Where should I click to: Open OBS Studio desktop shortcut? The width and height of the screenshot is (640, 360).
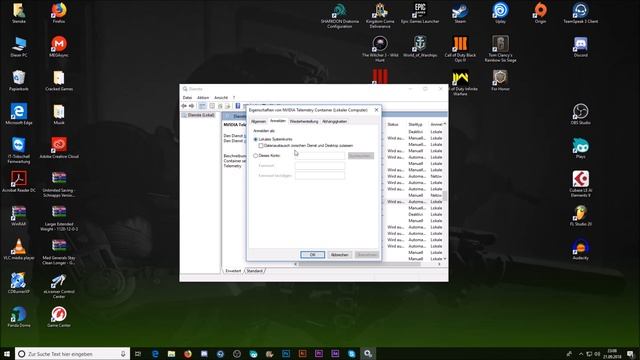coord(580,114)
